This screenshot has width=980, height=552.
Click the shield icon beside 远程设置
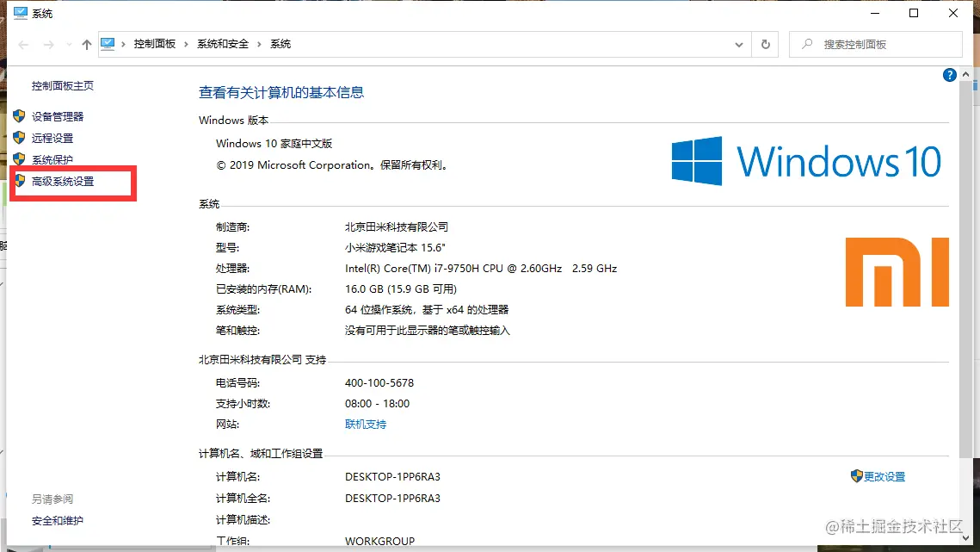tap(20, 138)
